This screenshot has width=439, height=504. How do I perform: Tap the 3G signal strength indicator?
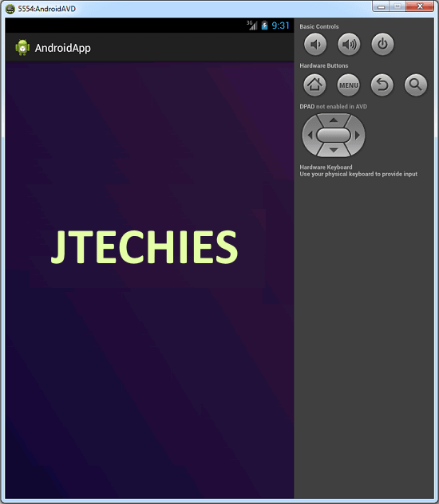[252, 26]
